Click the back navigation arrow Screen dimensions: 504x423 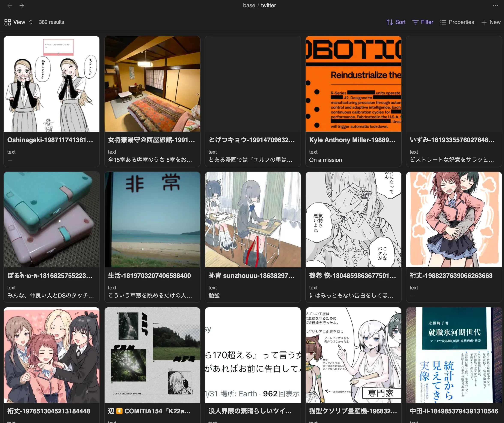10,6
